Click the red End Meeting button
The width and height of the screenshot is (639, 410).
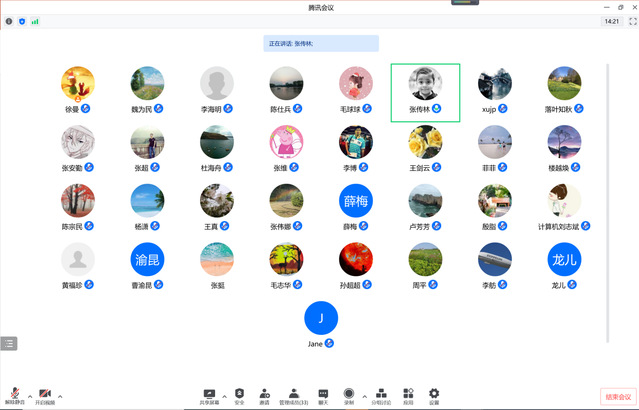click(x=617, y=397)
